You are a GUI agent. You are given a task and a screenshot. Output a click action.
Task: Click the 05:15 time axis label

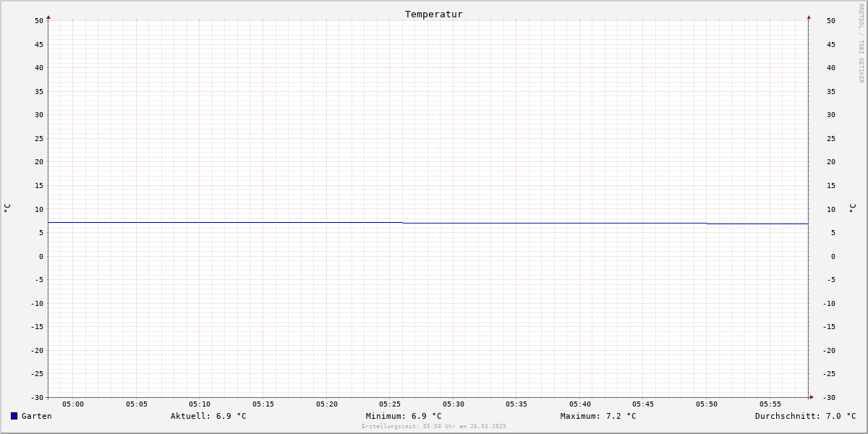[x=263, y=404]
